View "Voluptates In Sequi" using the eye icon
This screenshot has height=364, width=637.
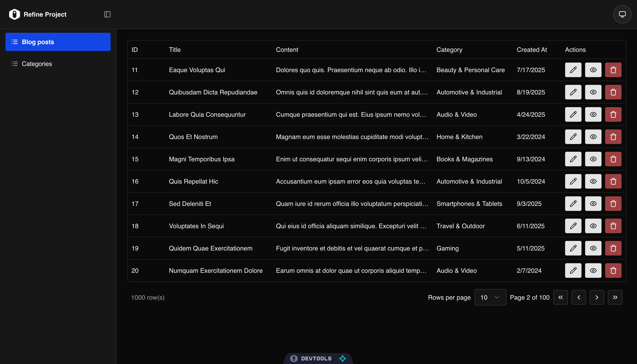[x=593, y=226]
